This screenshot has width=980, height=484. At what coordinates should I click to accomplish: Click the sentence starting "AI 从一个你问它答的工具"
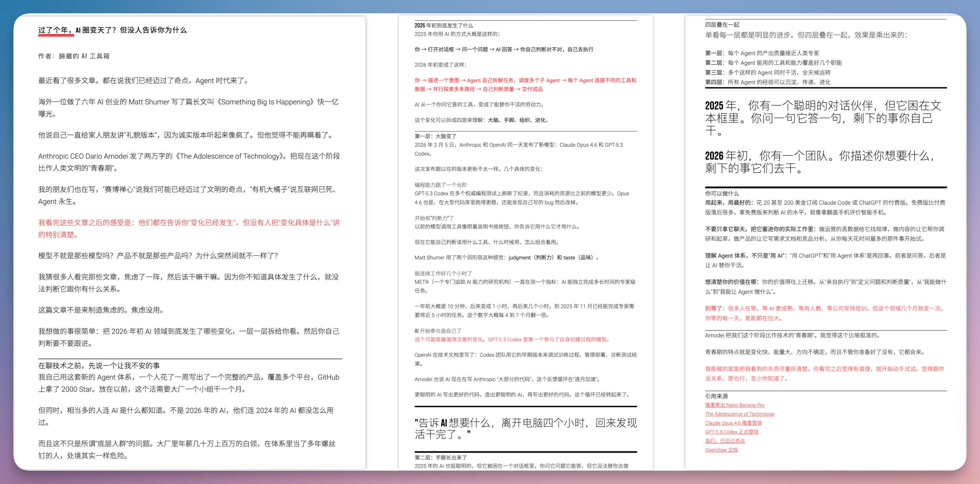coord(480,105)
